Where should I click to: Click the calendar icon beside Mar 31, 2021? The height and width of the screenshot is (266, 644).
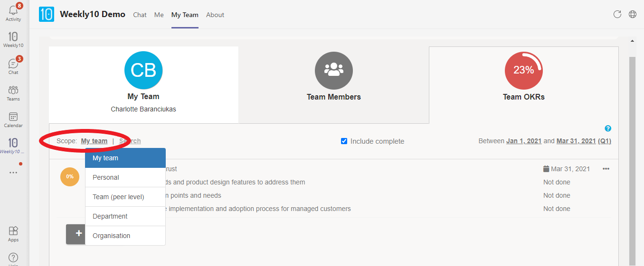[x=546, y=169]
